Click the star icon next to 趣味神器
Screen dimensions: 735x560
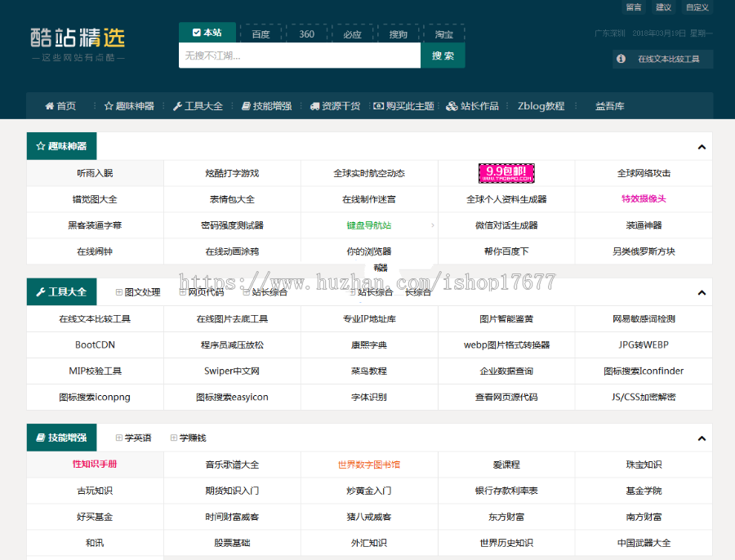tap(109, 106)
